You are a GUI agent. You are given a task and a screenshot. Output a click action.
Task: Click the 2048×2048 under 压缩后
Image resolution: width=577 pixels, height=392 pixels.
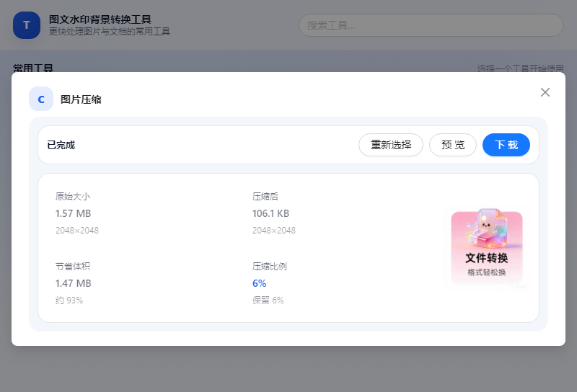click(x=274, y=230)
